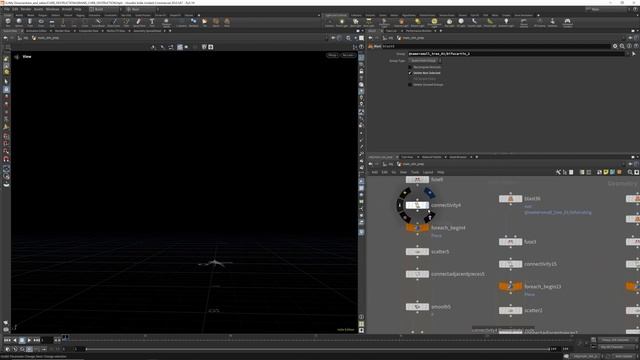The height and width of the screenshot is (360, 640).
Task: Open the parameter pane gear settings
Action: (x=615, y=46)
